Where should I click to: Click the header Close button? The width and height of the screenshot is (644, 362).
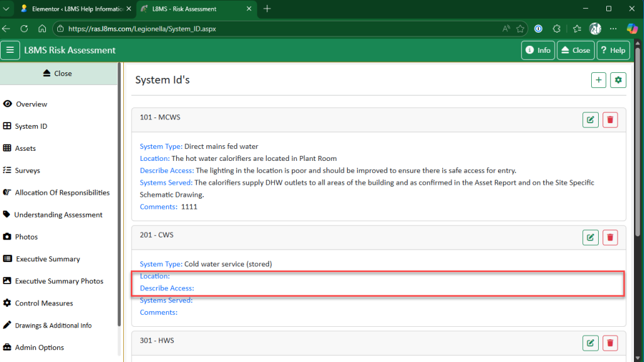click(575, 50)
